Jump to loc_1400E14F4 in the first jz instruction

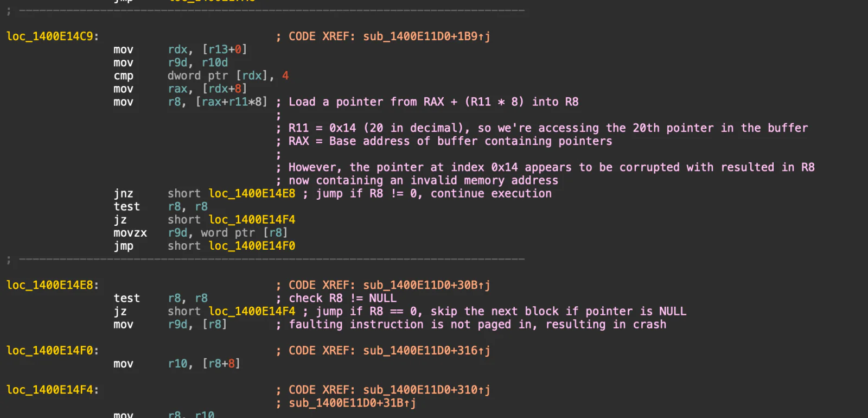(x=252, y=220)
